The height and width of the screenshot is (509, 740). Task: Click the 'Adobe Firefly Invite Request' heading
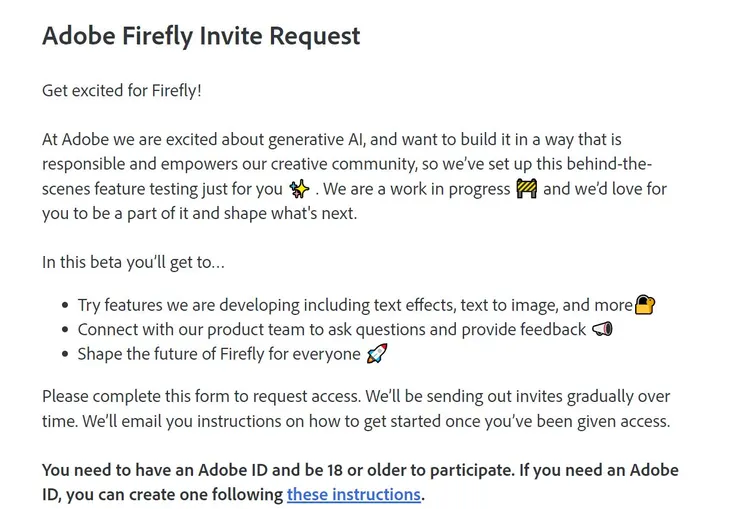201,37
